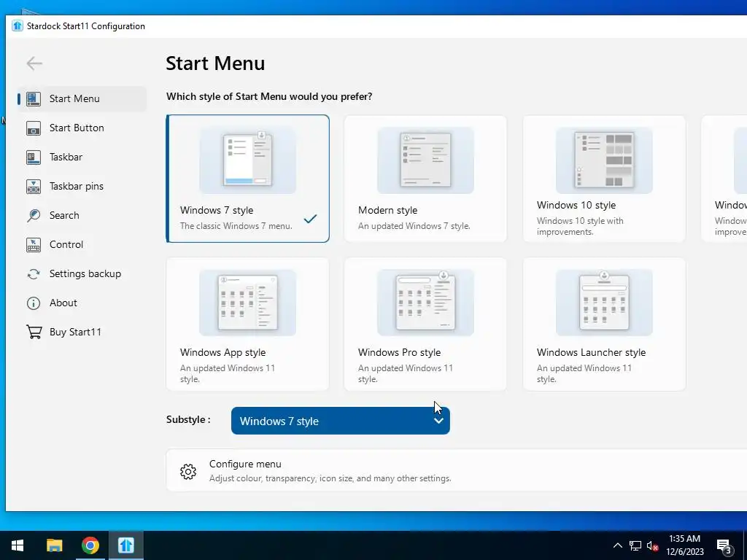Click the Search magnifier icon in sidebar
The height and width of the screenshot is (560, 747).
[34, 215]
